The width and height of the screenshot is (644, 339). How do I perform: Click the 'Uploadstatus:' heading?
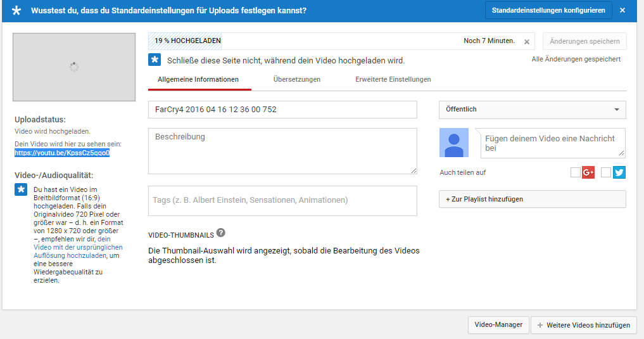point(41,120)
